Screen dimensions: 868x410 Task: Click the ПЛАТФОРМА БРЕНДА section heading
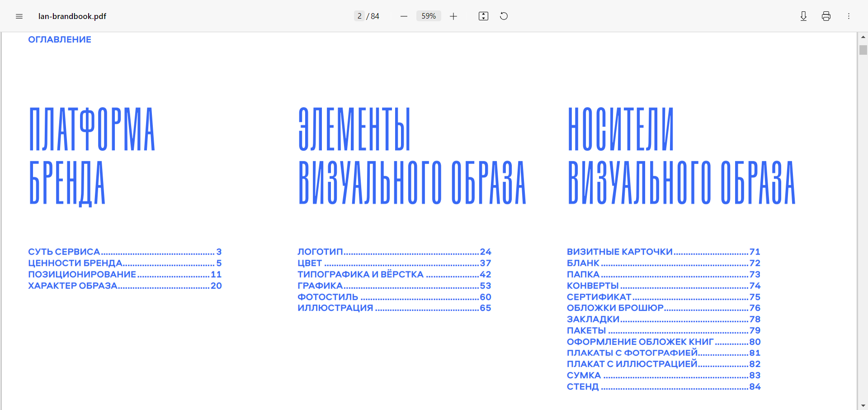(x=92, y=156)
